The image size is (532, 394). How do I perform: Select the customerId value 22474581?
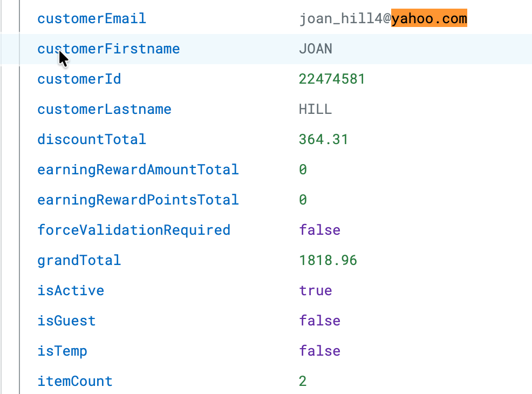pyautogui.click(x=331, y=79)
